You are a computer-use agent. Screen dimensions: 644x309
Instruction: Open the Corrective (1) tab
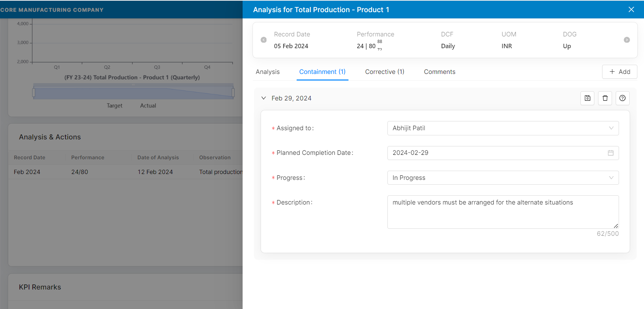(x=384, y=72)
